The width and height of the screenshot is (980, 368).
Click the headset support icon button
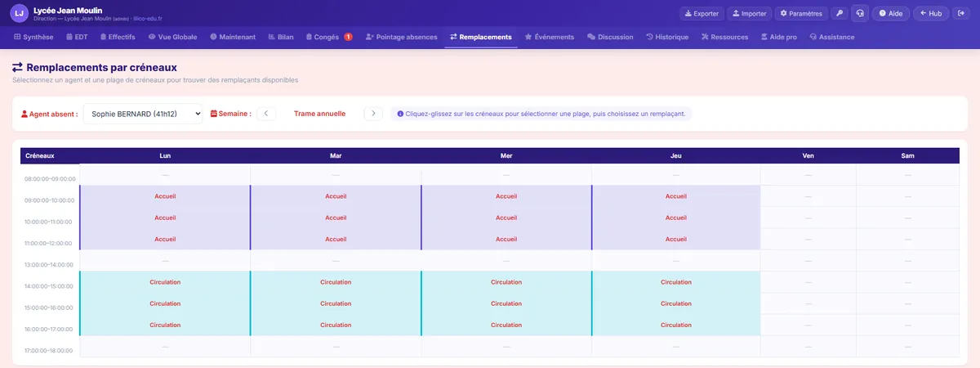[860, 13]
